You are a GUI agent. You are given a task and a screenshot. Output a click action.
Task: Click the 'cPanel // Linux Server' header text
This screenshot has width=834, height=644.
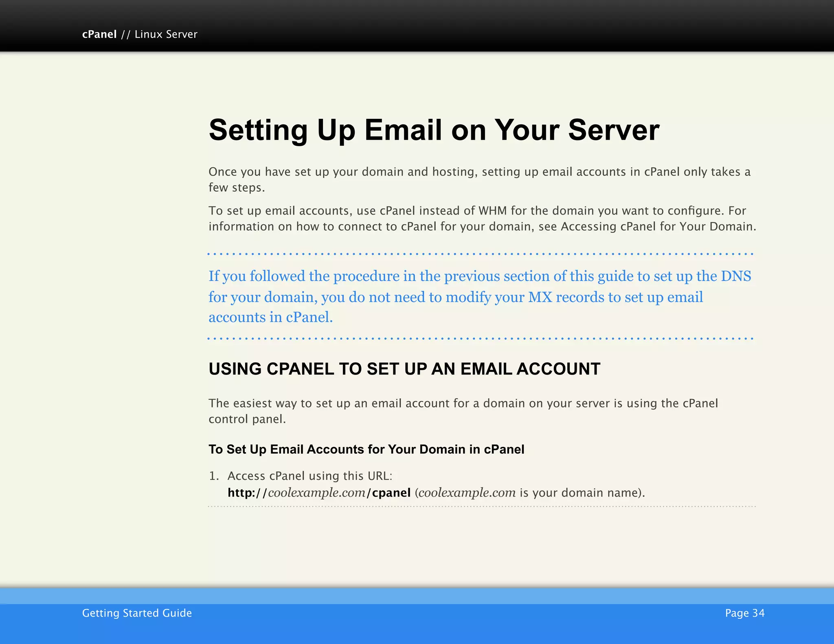pyautogui.click(x=140, y=34)
